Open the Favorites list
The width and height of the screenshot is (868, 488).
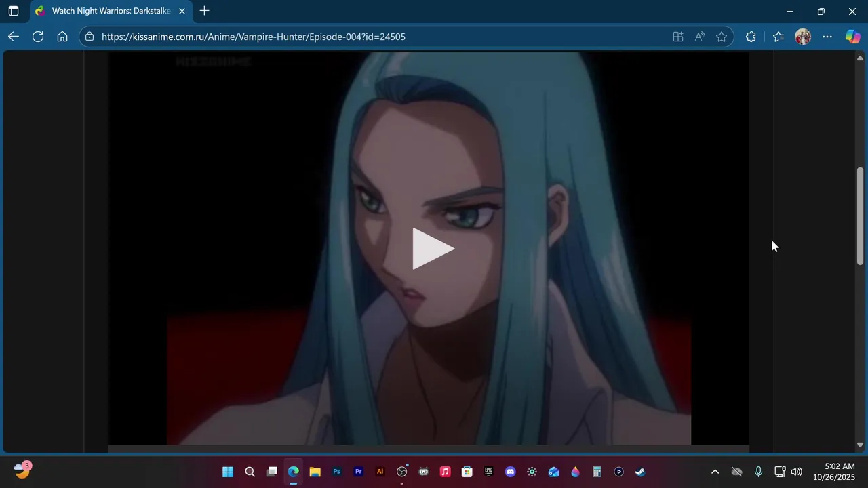tap(778, 37)
